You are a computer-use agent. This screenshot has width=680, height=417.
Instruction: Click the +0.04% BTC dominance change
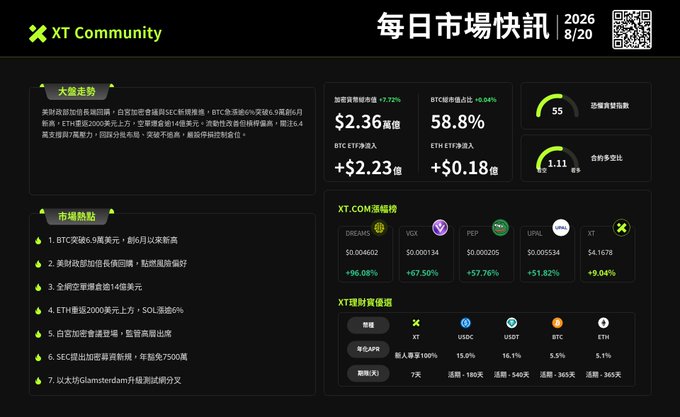coord(485,100)
